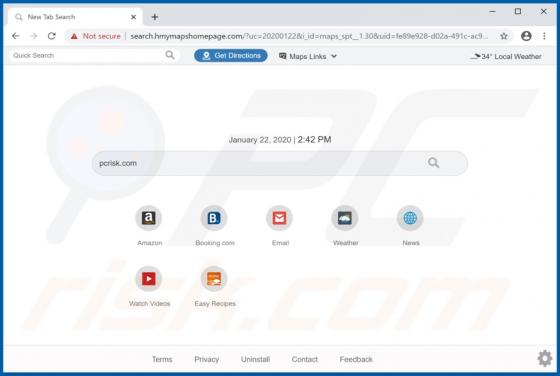
Task: Open the Privacy link
Action: pos(206,359)
